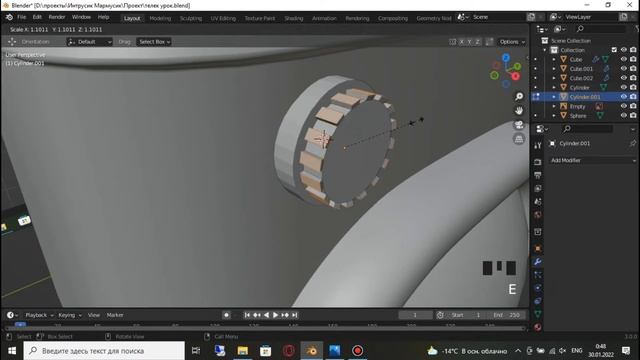Viewport: 640px width, 360px height.
Task: Open the timeline View menu
Action: point(93,315)
